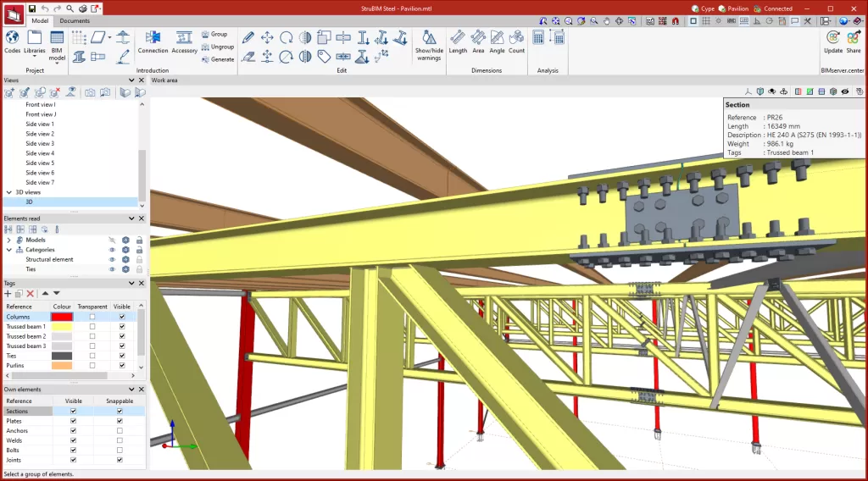Viewport: 868px width, 481px height.
Task: Delete tag with red X icon
Action: click(30, 293)
